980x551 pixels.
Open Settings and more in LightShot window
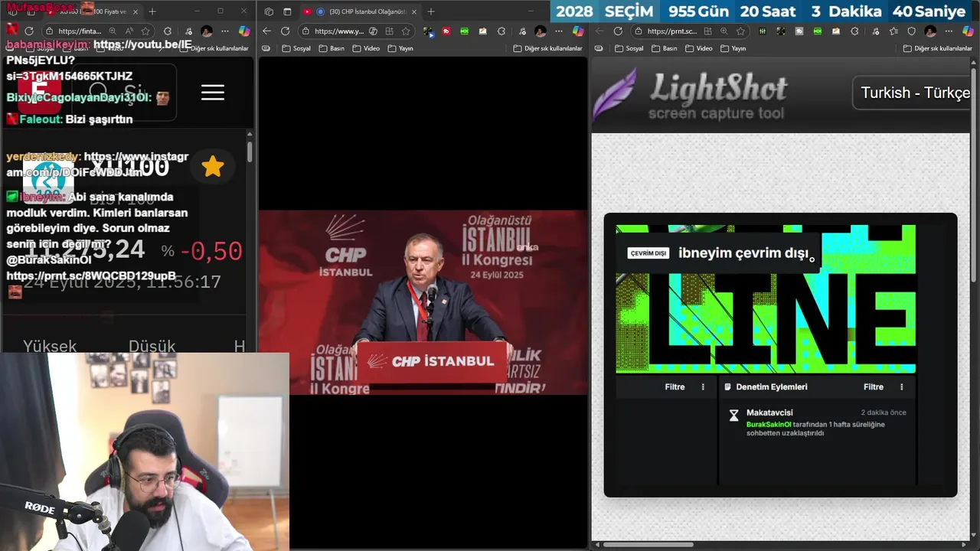(949, 31)
